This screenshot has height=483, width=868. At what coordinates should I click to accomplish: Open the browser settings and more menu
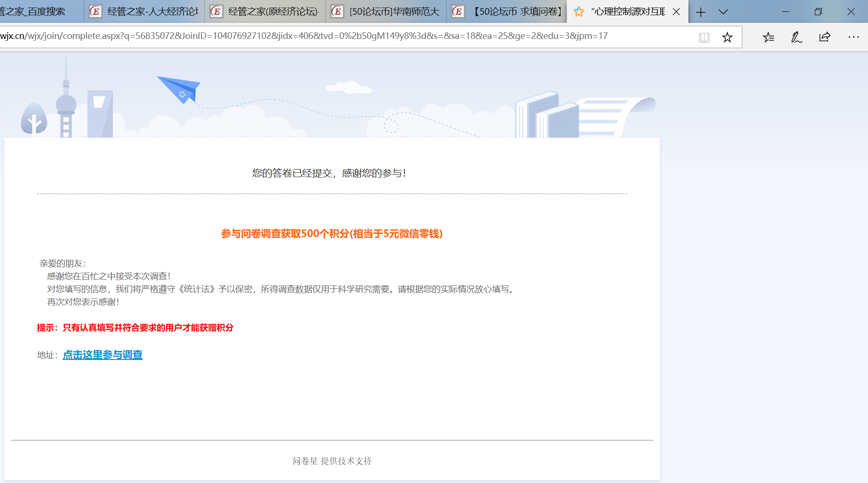[854, 37]
